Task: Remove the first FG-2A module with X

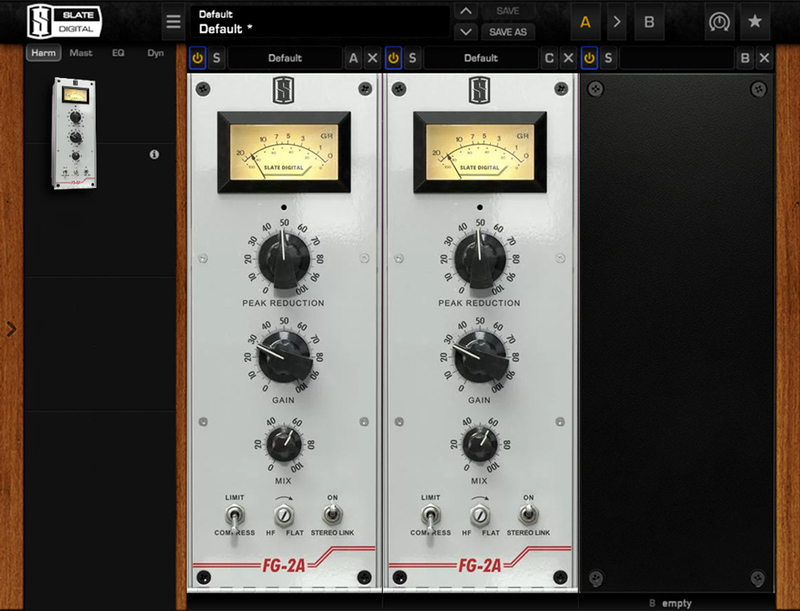Action: 372,58
